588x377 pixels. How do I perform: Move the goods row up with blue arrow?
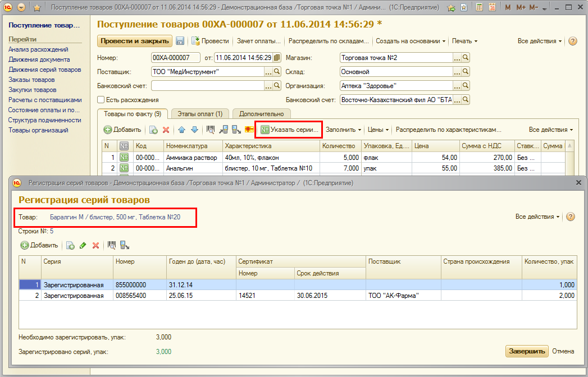click(181, 130)
